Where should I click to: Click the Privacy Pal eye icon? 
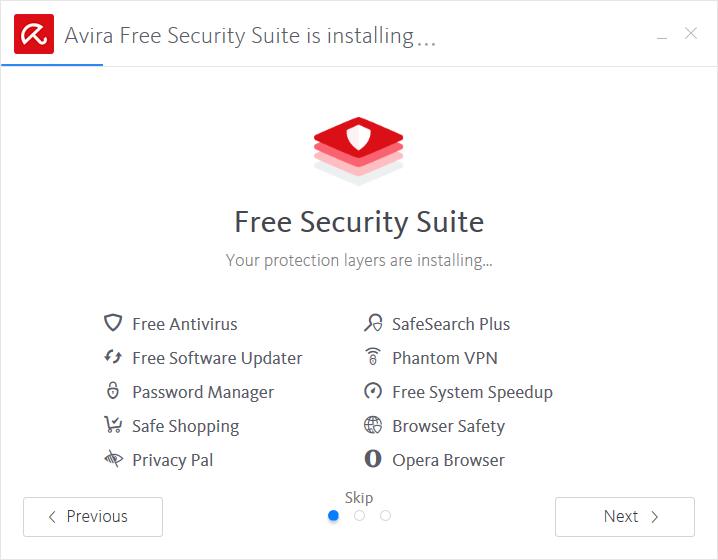click(x=113, y=459)
